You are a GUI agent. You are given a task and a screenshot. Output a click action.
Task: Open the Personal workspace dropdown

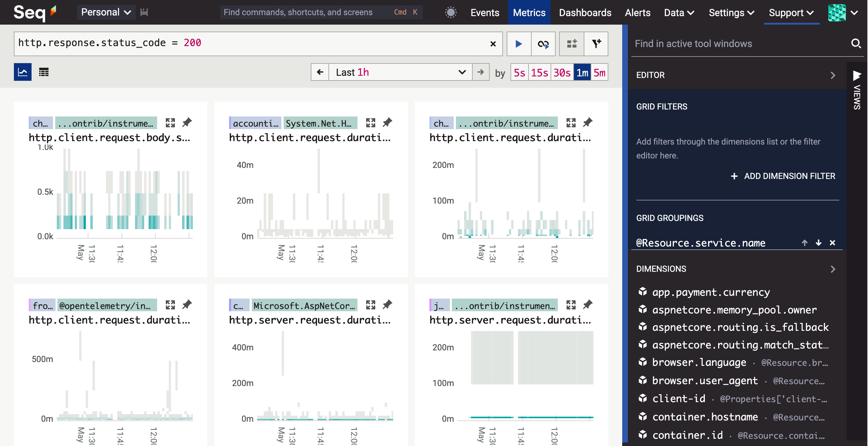pos(106,13)
